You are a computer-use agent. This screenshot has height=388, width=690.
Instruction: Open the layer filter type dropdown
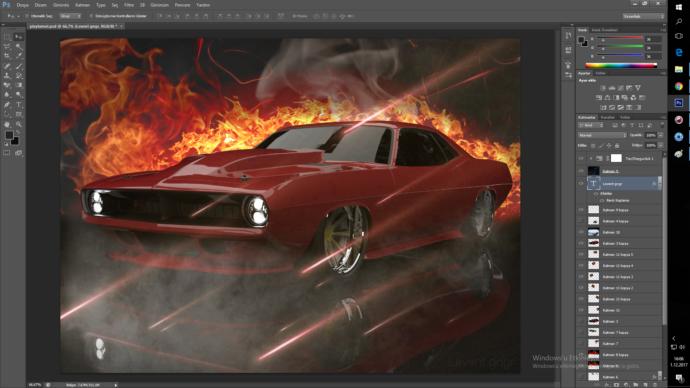coord(591,125)
